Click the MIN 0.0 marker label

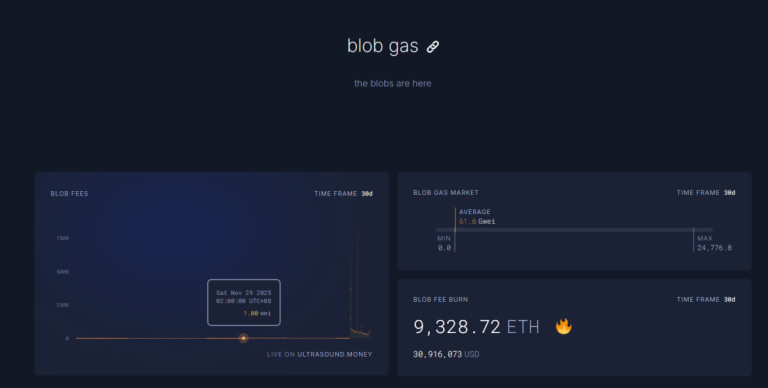pyautogui.click(x=444, y=243)
